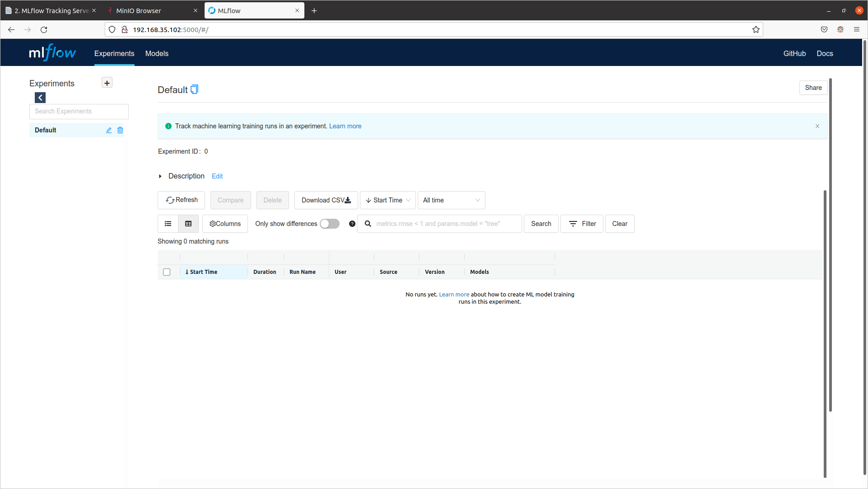Click the list view layout icon

[168, 224]
